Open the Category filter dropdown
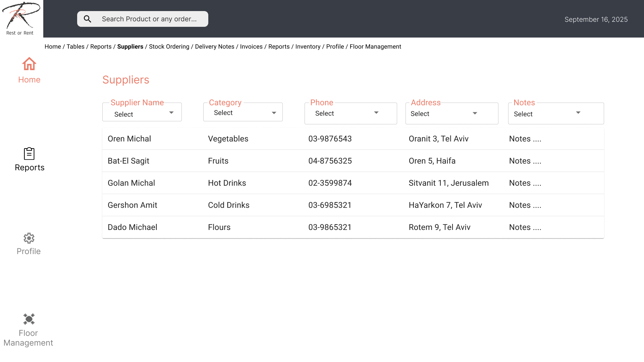The image size is (644, 362). pyautogui.click(x=243, y=113)
